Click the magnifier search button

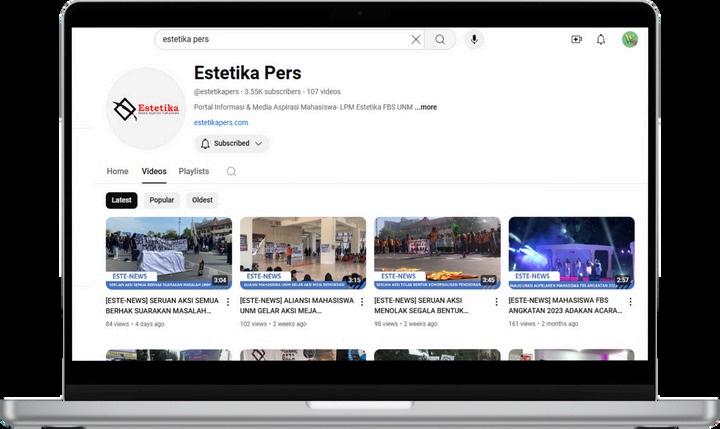pos(440,40)
